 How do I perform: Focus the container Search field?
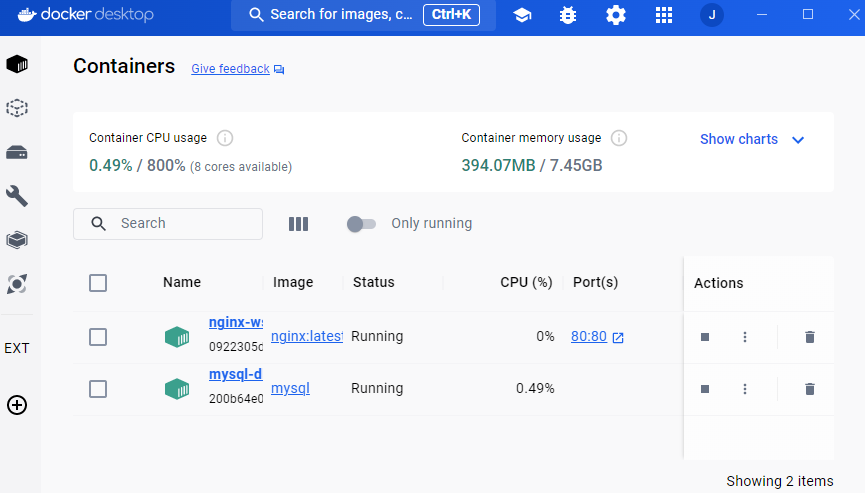(168, 224)
